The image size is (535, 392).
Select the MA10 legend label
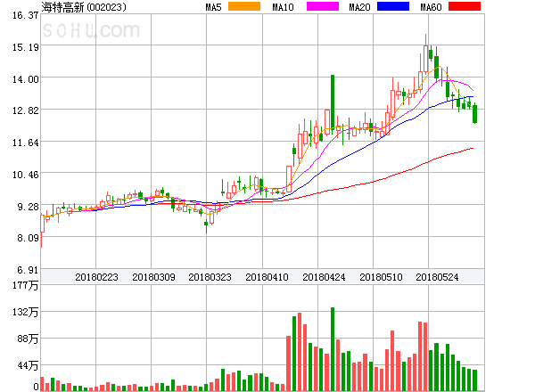[283, 7]
